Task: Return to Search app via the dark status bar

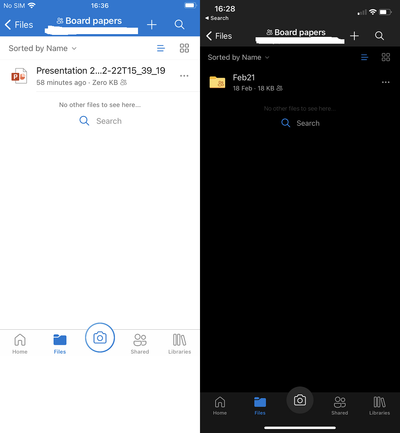Action: [217, 18]
